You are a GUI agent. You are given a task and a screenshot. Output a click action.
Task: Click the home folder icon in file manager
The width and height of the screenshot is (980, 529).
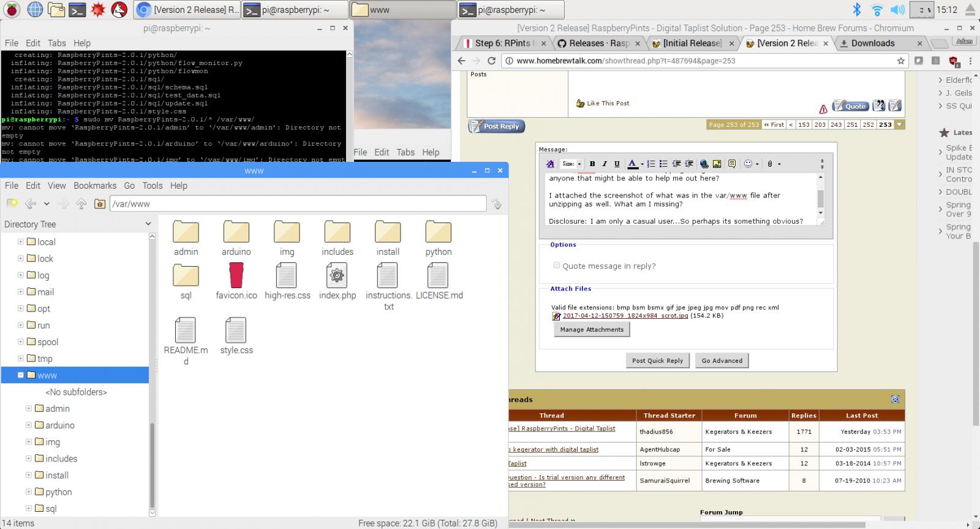pyautogui.click(x=100, y=204)
